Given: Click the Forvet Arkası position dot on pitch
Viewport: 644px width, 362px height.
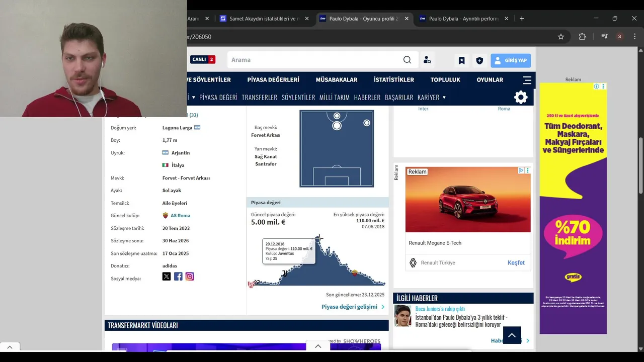Looking at the screenshot, I should [337, 126].
